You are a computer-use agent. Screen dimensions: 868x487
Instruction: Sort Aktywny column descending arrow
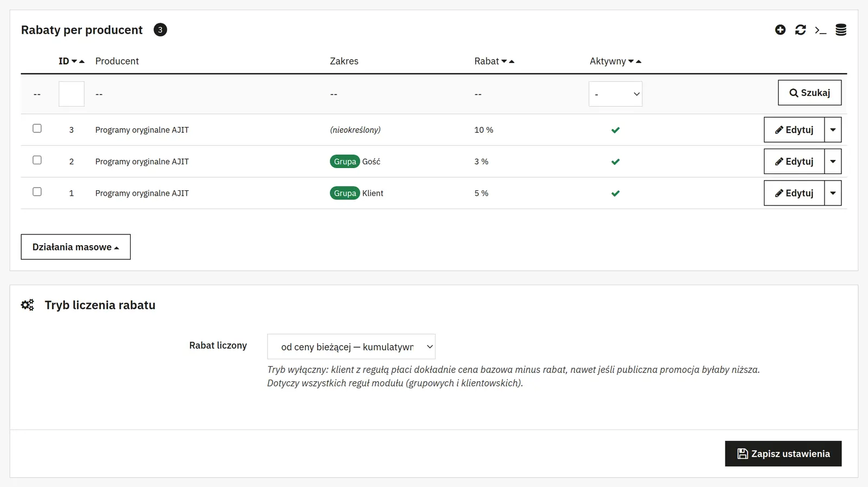(631, 61)
